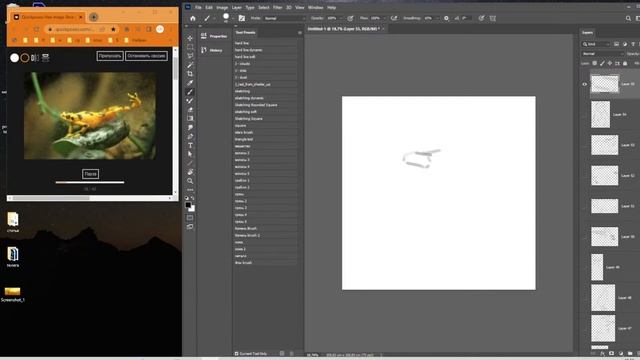
Task: Select the Hand tool
Action: [190, 172]
